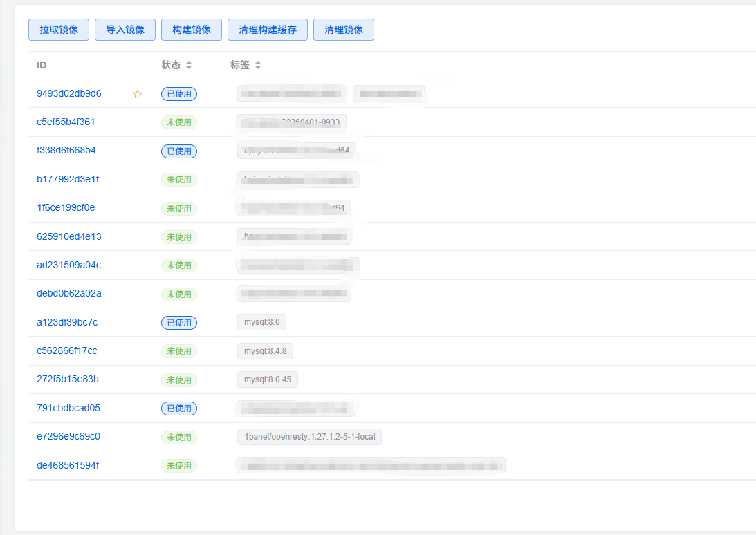Screen dimensions: 756x535
Task: Click the mysql:8.4.8 tag
Action: click(x=266, y=351)
